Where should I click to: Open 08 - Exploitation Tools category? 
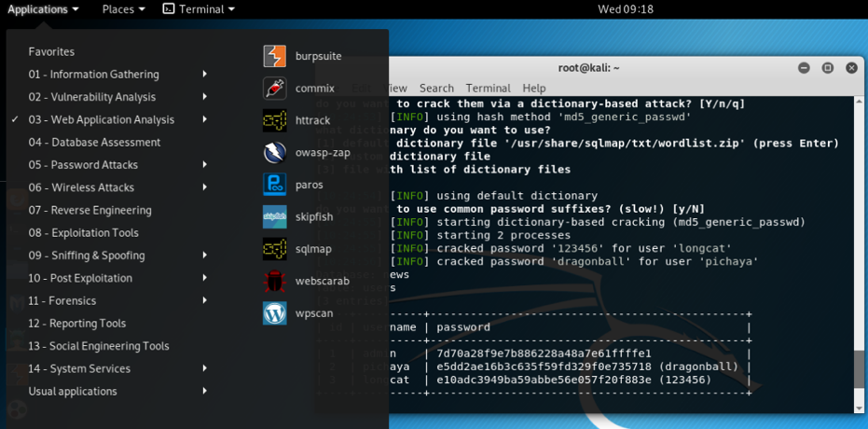(84, 233)
